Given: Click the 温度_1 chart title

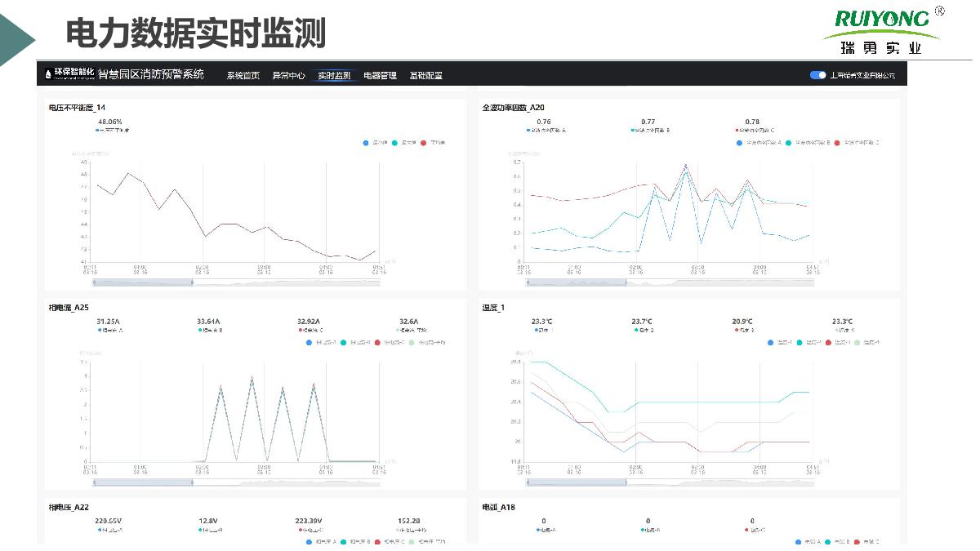Looking at the screenshot, I should point(493,308).
